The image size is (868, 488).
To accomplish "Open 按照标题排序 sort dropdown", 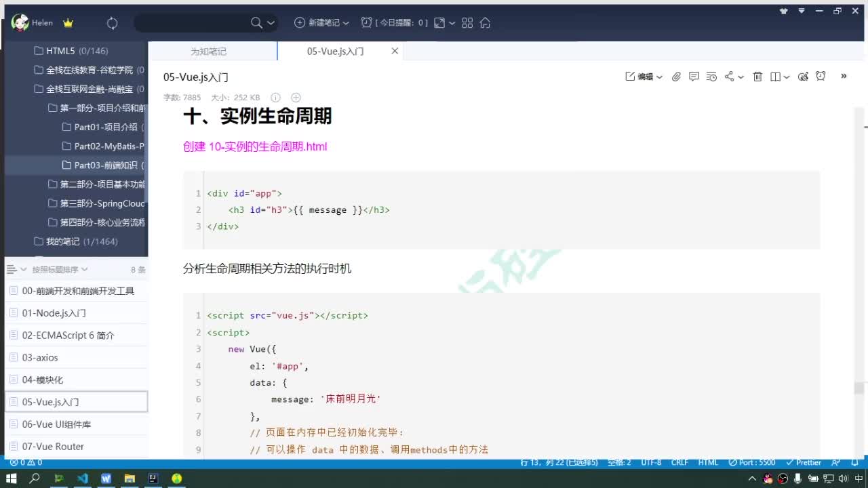I will click(x=60, y=270).
